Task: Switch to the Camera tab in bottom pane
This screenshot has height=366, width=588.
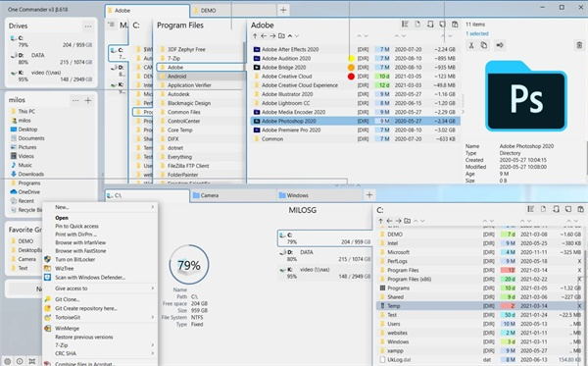Action: 232,195
